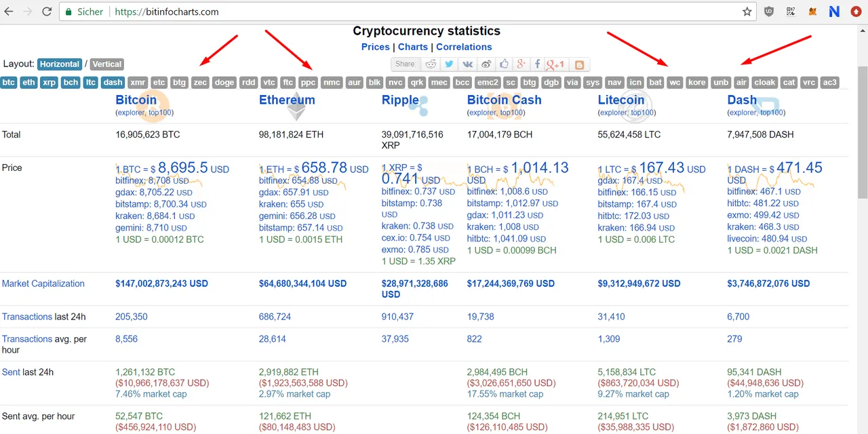Open the shield extension icon

[769, 12]
